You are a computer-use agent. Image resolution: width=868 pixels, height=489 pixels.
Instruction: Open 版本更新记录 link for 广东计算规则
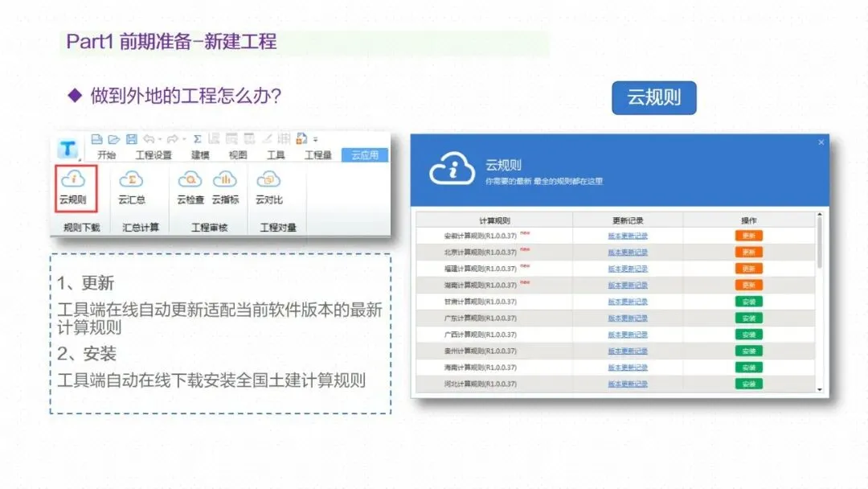[x=628, y=318]
